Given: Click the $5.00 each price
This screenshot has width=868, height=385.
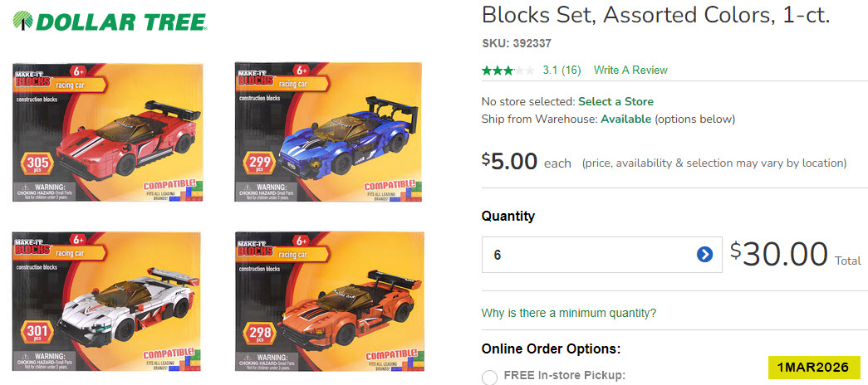Looking at the screenshot, I should (x=525, y=162).
